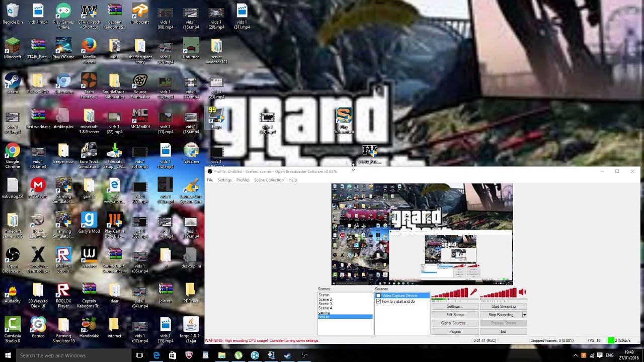Open the Robocraft desktop shortcut
This screenshot has height=362, width=644.
pyautogui.click(x=140, y=14)
